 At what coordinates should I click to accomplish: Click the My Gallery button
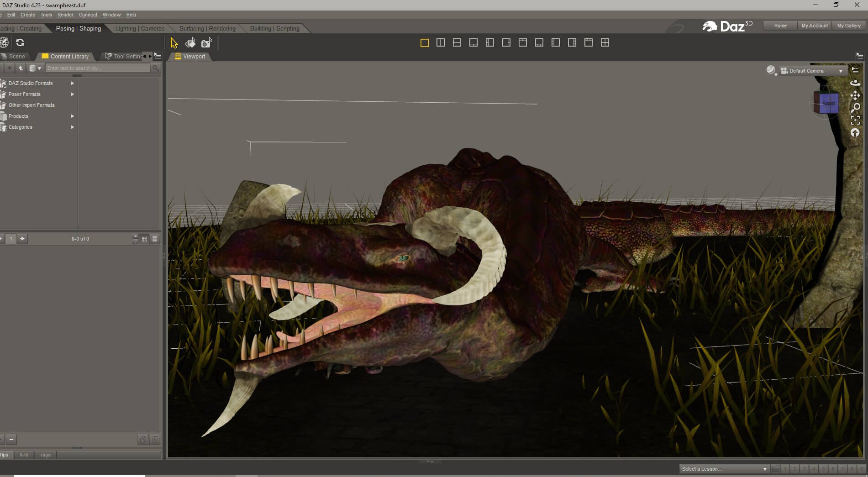[849, 26]
